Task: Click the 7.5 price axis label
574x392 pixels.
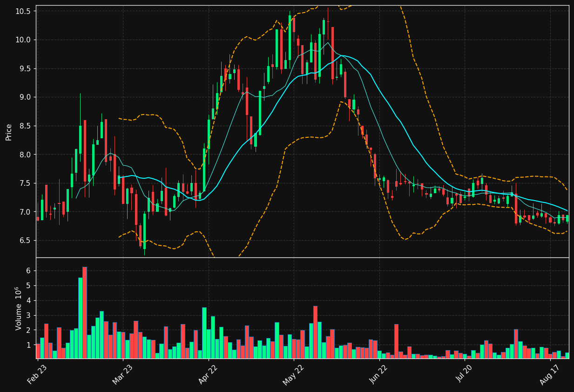Action: coord(25,183)
